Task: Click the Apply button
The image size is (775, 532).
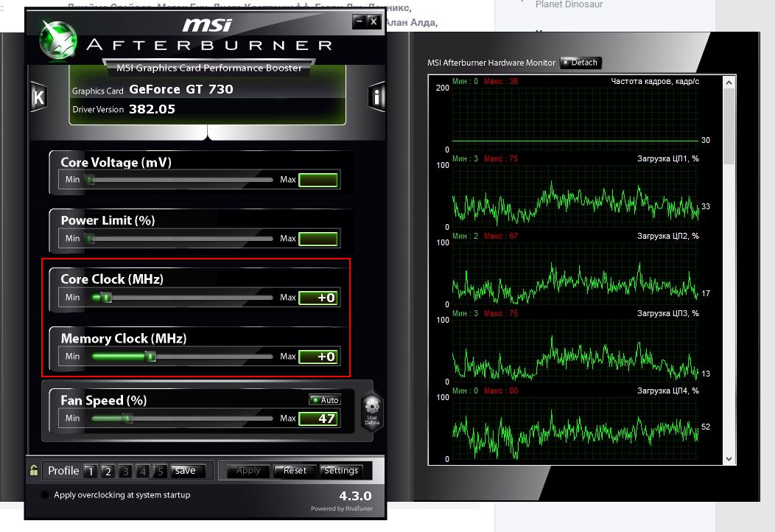Action: coord(248,471)
